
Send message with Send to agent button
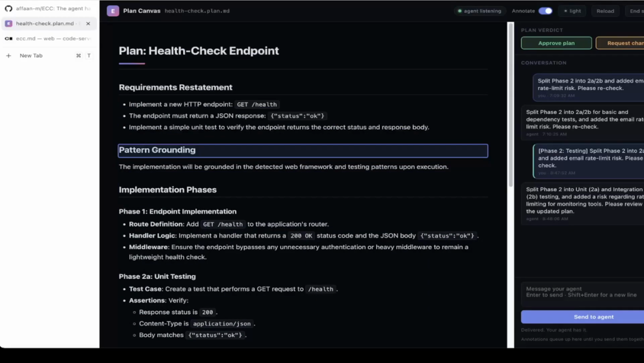pos(583,317)
